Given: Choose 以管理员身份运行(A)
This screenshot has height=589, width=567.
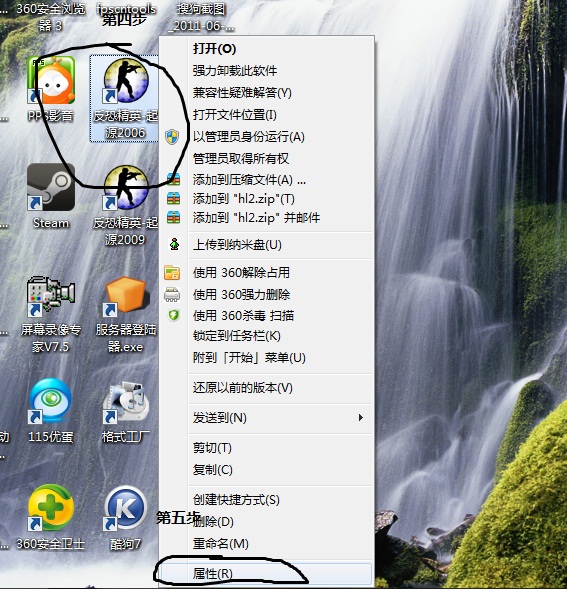Looking at the screenshot, I should tap(248, 137).
